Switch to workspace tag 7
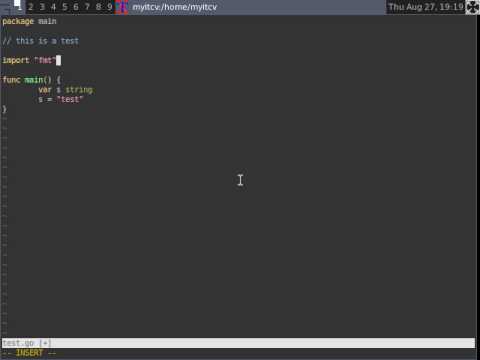 [x=87, y=7]
